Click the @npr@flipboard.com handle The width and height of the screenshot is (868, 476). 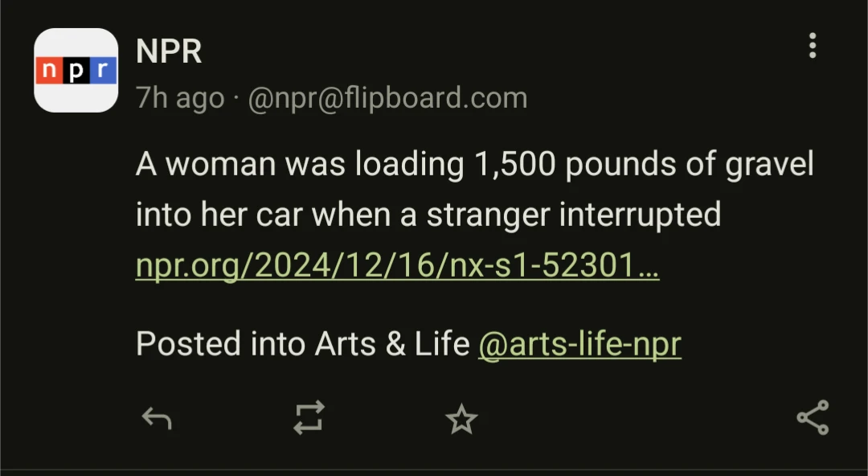pyautogui.click(x=387, y=98)
